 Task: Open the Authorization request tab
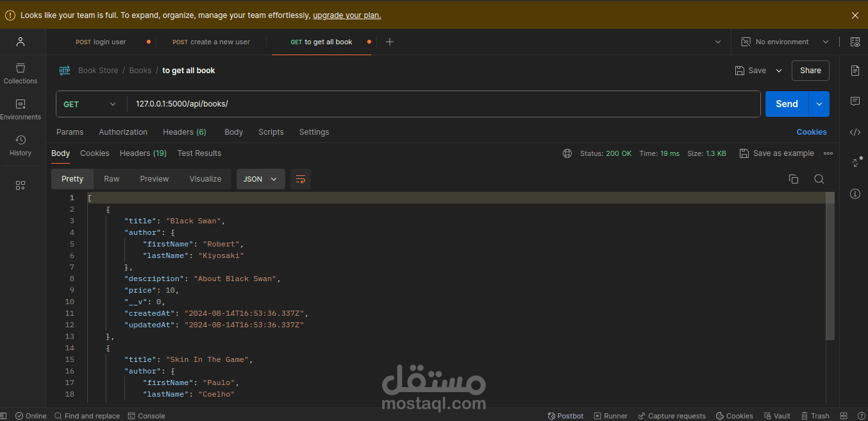pyautogui.click(x=123, y=132)
